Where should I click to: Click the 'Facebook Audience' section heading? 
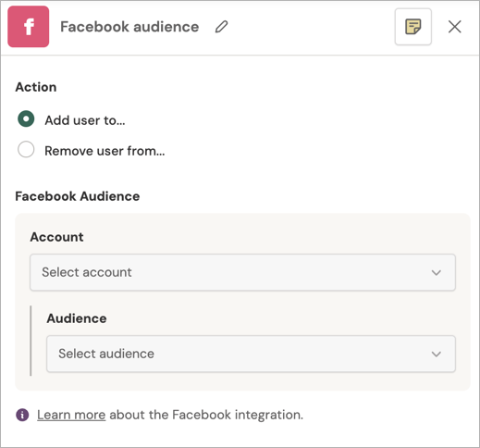click(x=78, y=196)
